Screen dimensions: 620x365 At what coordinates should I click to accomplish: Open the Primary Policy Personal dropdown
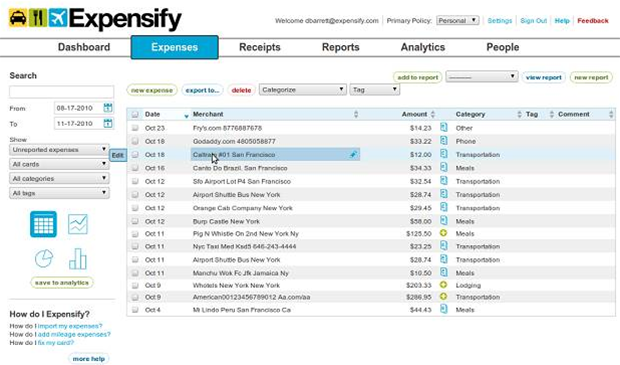pos(458,21)
